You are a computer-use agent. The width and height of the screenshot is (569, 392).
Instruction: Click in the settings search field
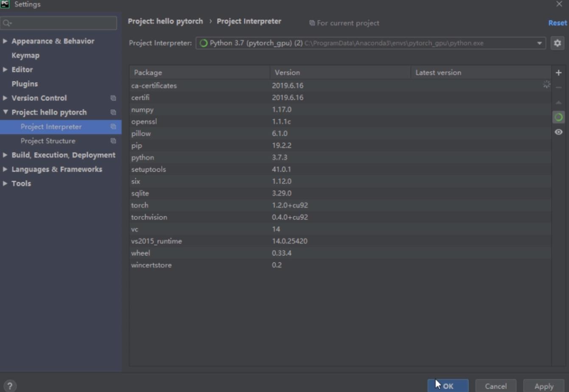(59, 23)
